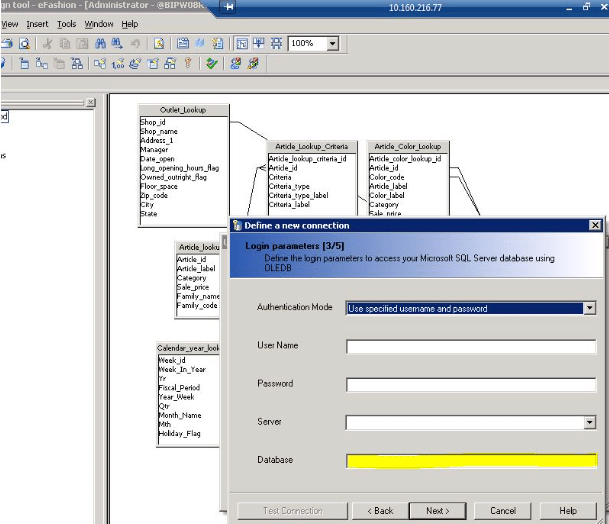This screenshot has width=609, height=524.
Task: Click the green check integrity icon
Action: (x=211, y=63)
